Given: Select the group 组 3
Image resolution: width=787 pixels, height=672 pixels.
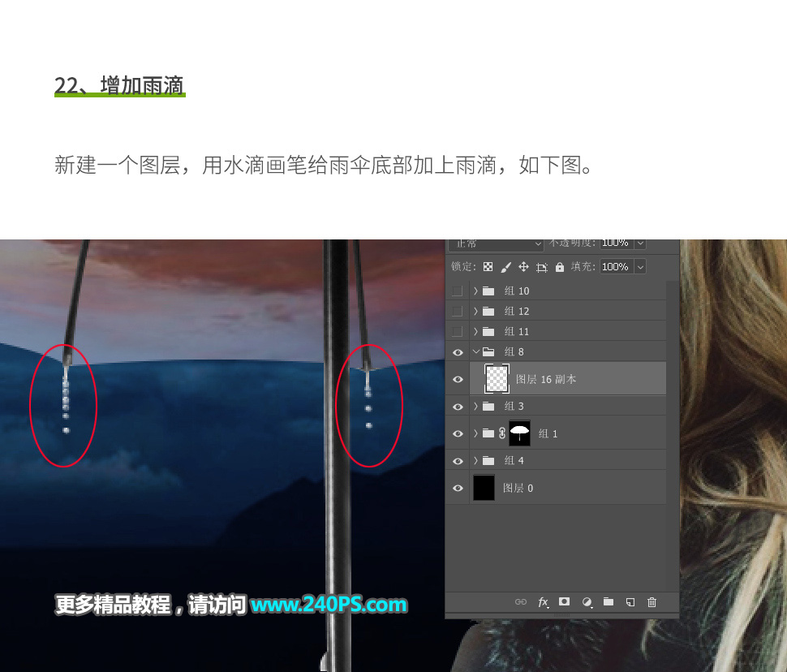Looking at the screenshot, I should click(x=514, y=406).
